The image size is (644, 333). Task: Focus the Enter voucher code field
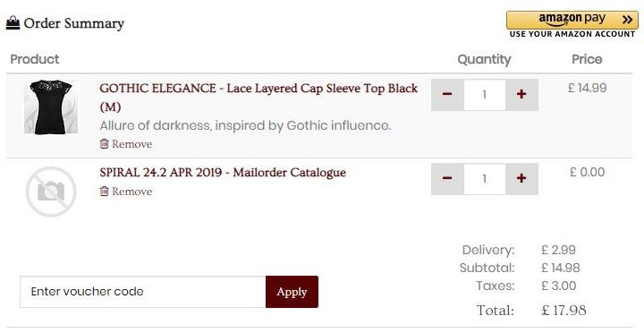pos(143,292)
